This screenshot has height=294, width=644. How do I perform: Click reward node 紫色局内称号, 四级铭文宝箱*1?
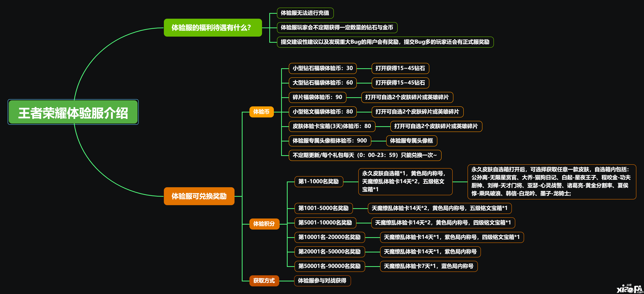[x=452, y=237]
